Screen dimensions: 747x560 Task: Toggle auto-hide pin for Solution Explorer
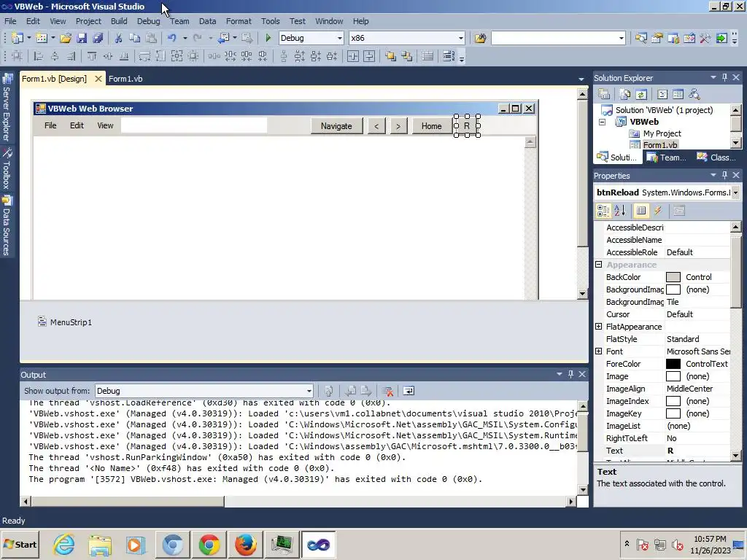click(x=724, y=77)
